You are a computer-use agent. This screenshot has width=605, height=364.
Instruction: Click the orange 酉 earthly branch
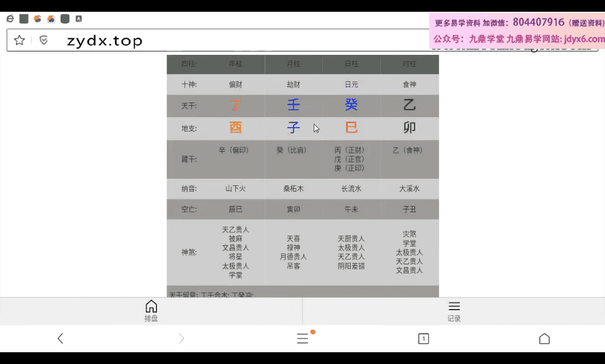click(236, 128)
